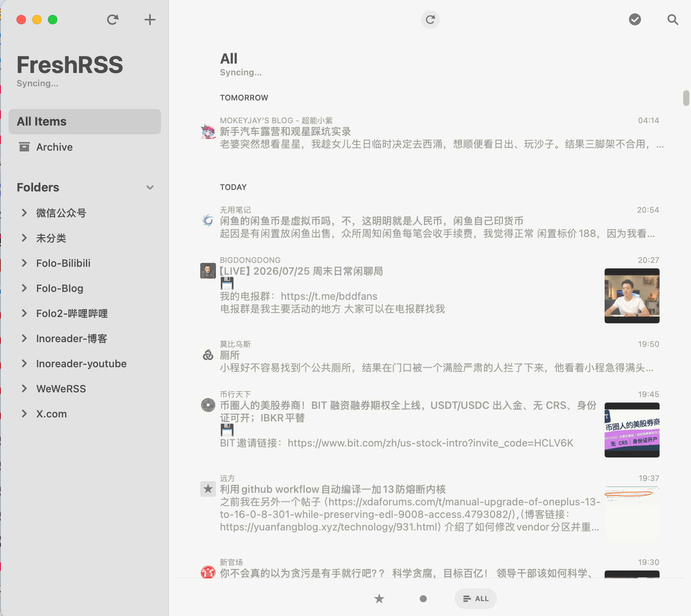691x616 pixels.
Task: Expand the Folo-Blog folder
Action: [x=24, y=288]
